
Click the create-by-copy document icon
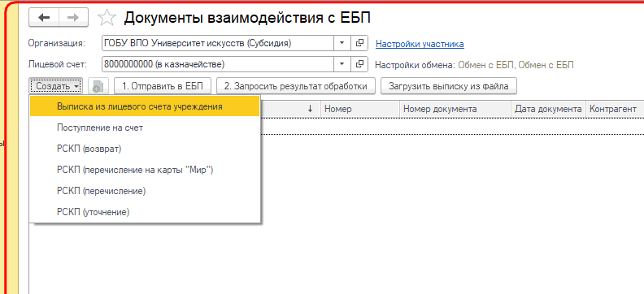coord(98,86)
